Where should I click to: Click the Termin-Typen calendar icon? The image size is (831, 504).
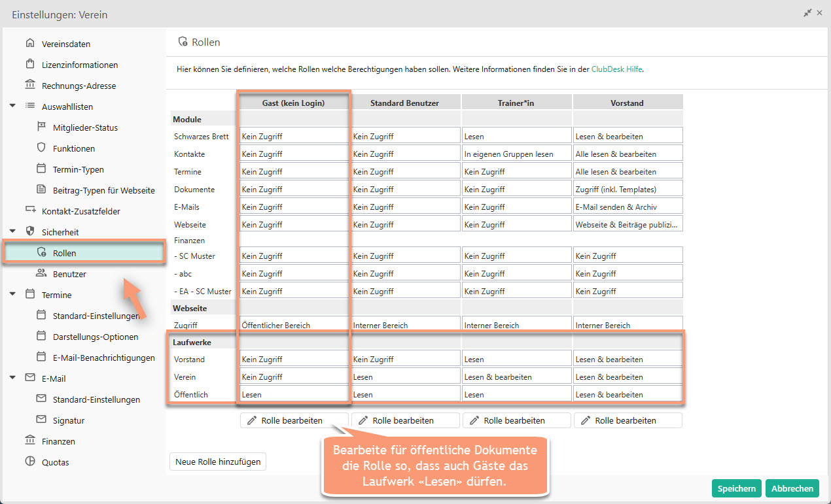coord(41,169)
